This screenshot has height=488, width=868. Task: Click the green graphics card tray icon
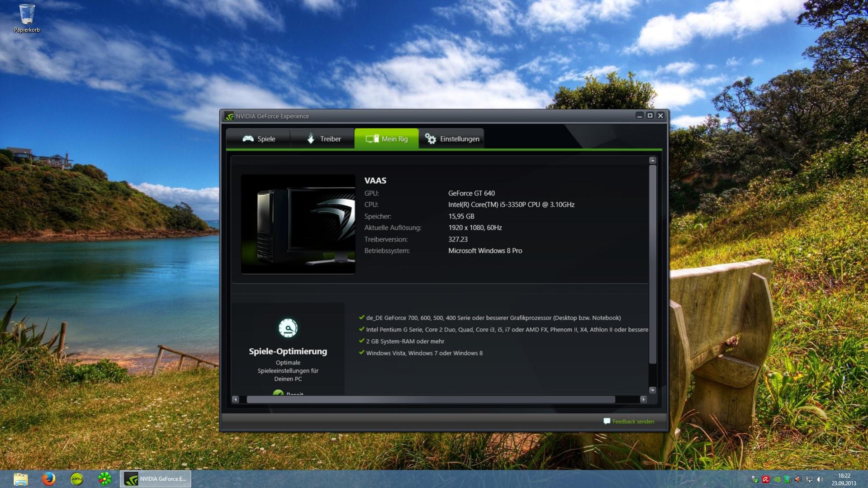tap(787, 479)
